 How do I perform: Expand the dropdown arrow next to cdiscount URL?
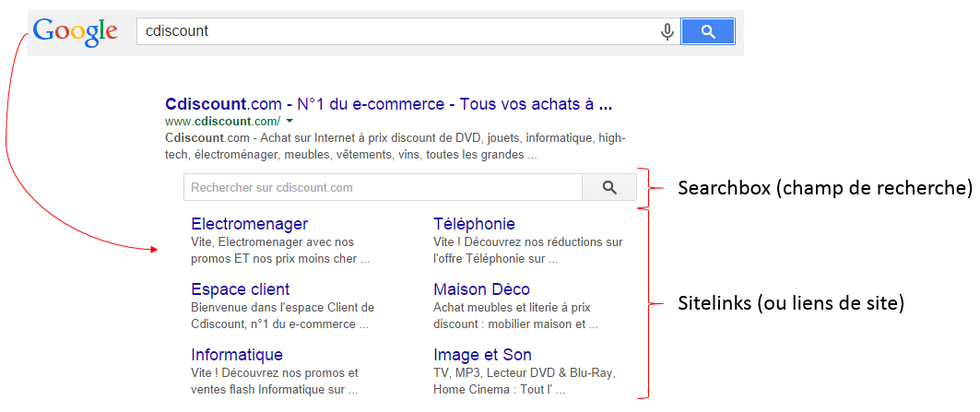tap(289, 121)
